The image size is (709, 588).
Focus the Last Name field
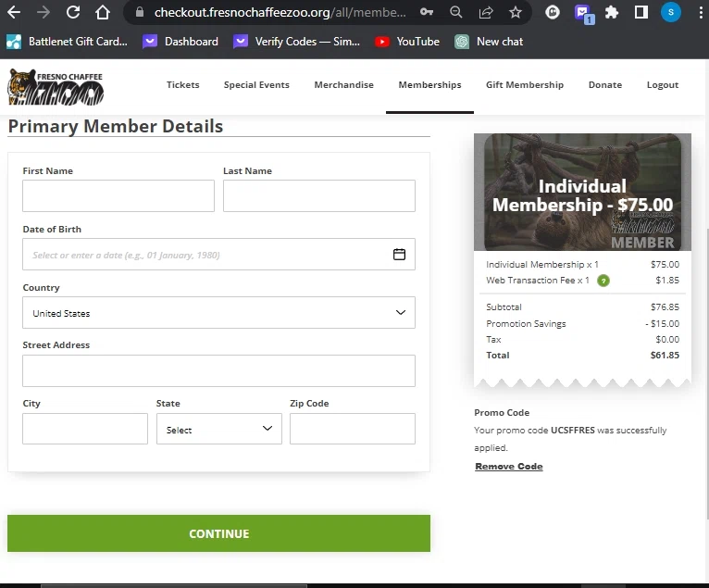(318, 196)
